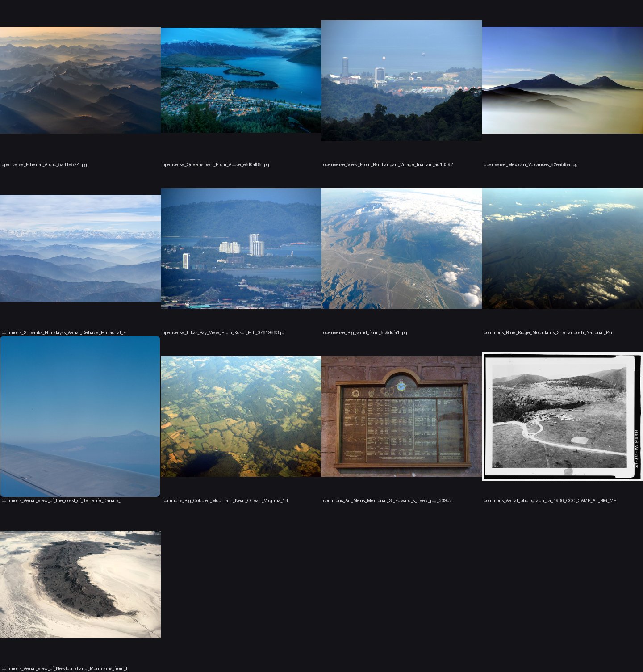The image size is (643, 672).
Task: Click the label commons_Aerial_view_of_Newfoundland_Mountains_from_t
Action: click(64, 668)
